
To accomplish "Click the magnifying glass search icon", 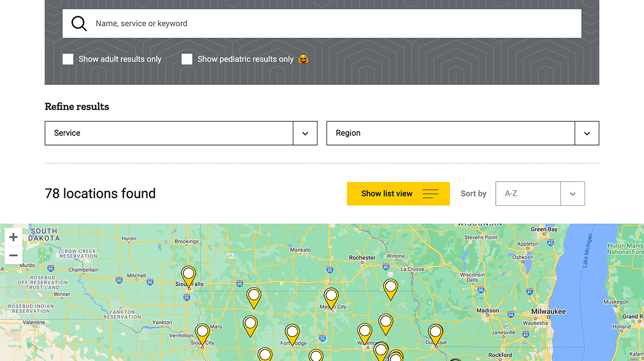I will 79,24.
